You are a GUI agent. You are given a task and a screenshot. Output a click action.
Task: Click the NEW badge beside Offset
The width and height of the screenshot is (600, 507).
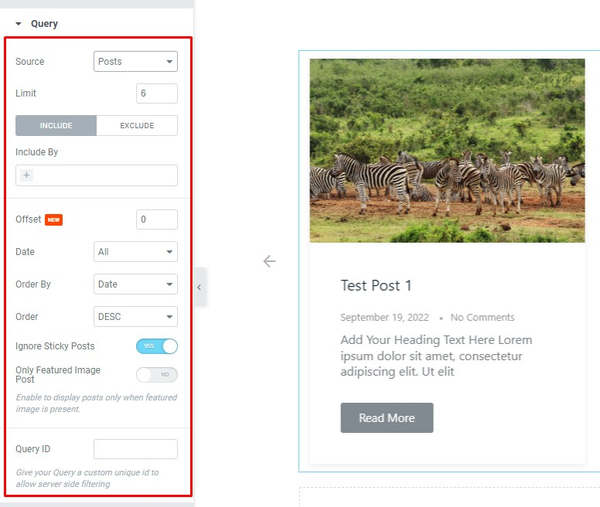coord(54,220)
